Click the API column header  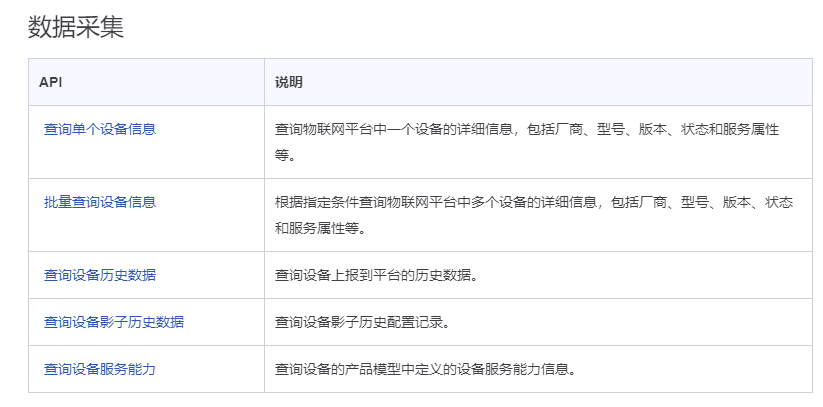click(50, 82)
